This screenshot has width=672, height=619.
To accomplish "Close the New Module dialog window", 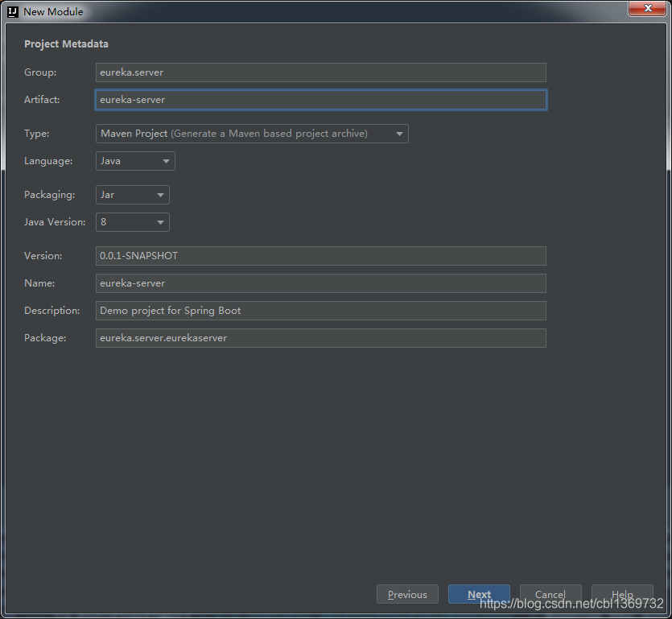I will click(646, 10).
